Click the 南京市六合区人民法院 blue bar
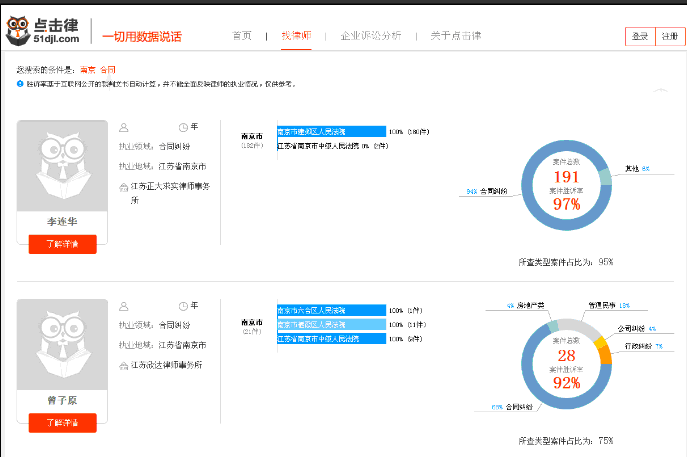The image size is (687, 457). point(331,310)
